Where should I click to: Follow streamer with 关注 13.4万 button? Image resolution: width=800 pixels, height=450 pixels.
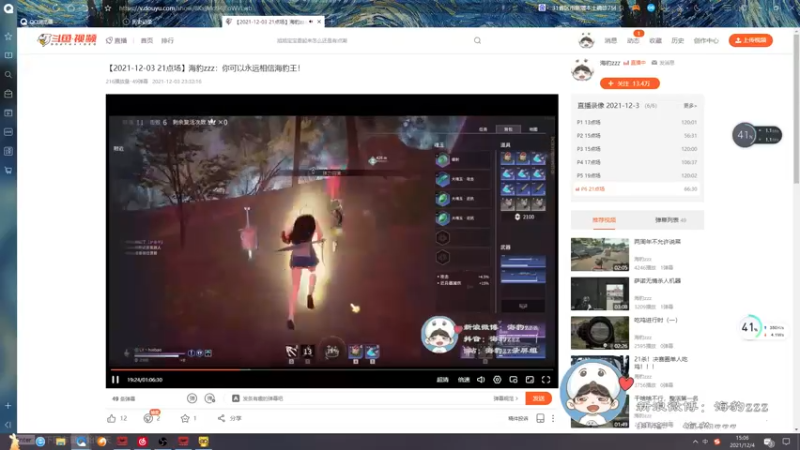[630, 83]
